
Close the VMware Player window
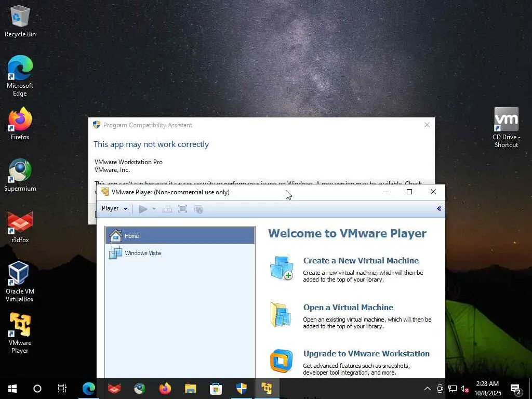coord(433,192)
